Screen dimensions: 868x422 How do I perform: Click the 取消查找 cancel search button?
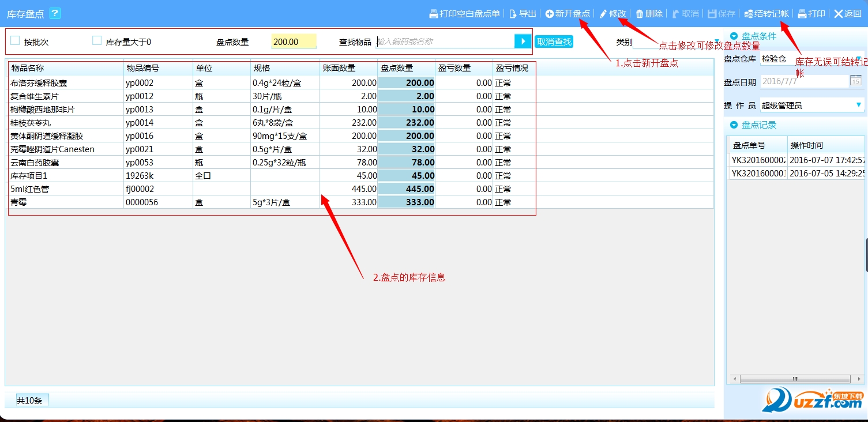tap(554, 42)
